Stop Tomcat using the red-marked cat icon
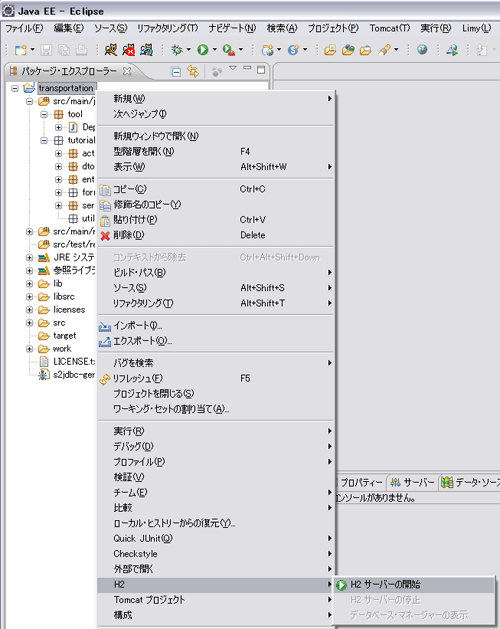The width and height of the screenshot is (500, 629). [129, 50]
